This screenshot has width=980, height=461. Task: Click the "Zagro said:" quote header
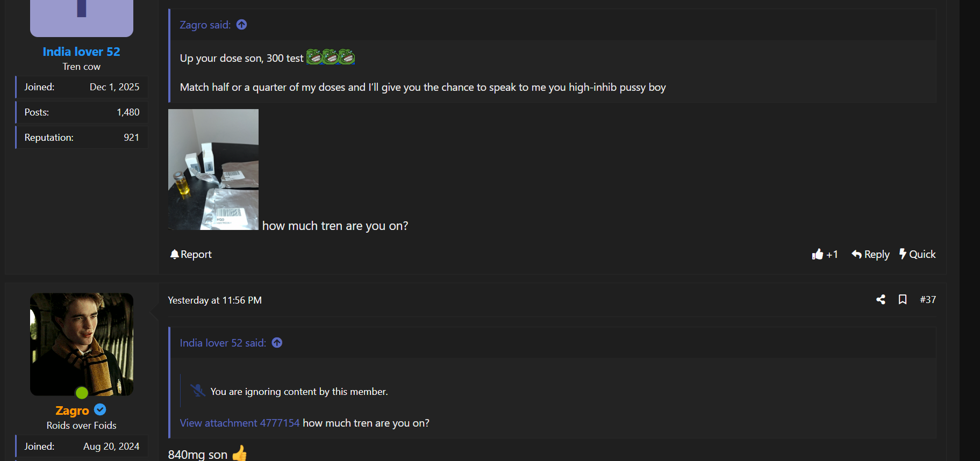[x=205, y=25]
